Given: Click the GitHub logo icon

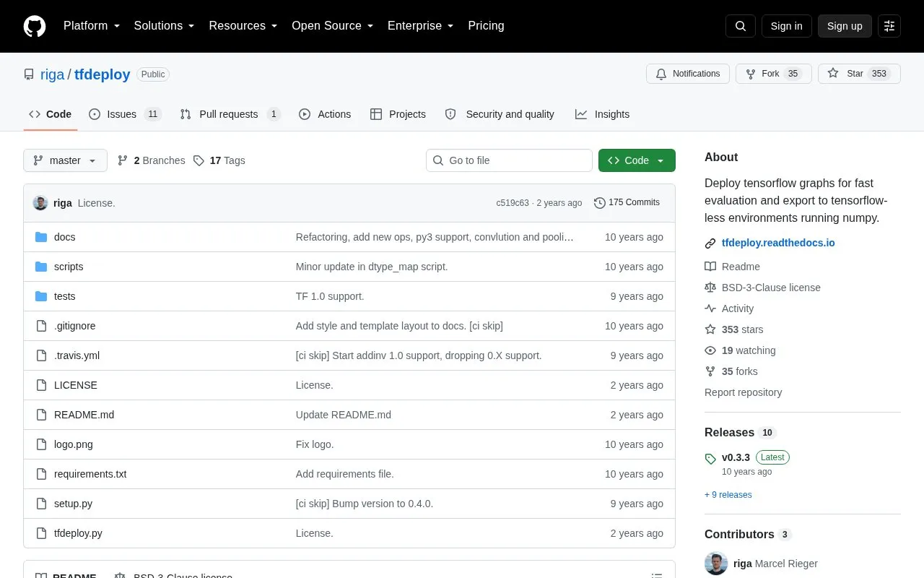Looking at the screenshot, I should click(x=35, y=26).
